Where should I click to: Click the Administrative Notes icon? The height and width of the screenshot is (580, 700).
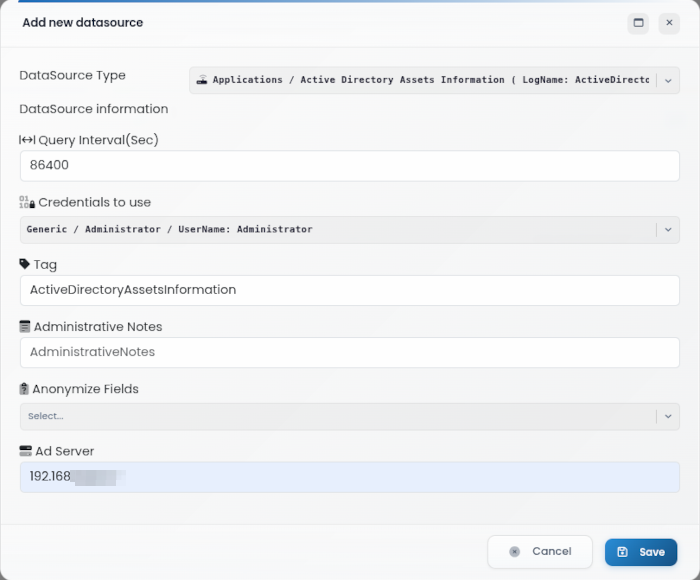25,326
